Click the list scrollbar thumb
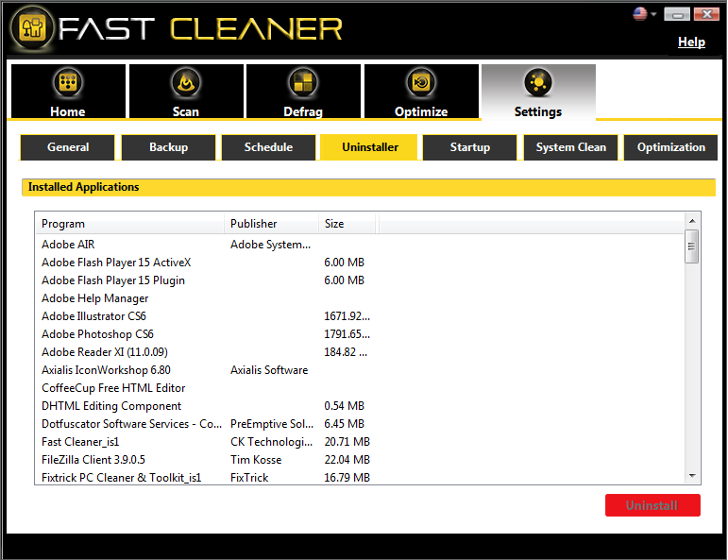The height and width of the screenshot is (560, 728). tap(692, 246)
